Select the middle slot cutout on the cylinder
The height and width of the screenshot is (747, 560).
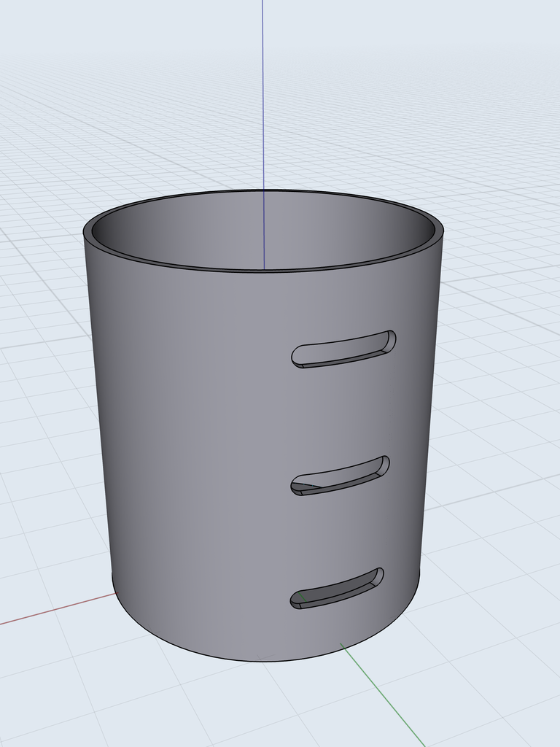[340, 476]
